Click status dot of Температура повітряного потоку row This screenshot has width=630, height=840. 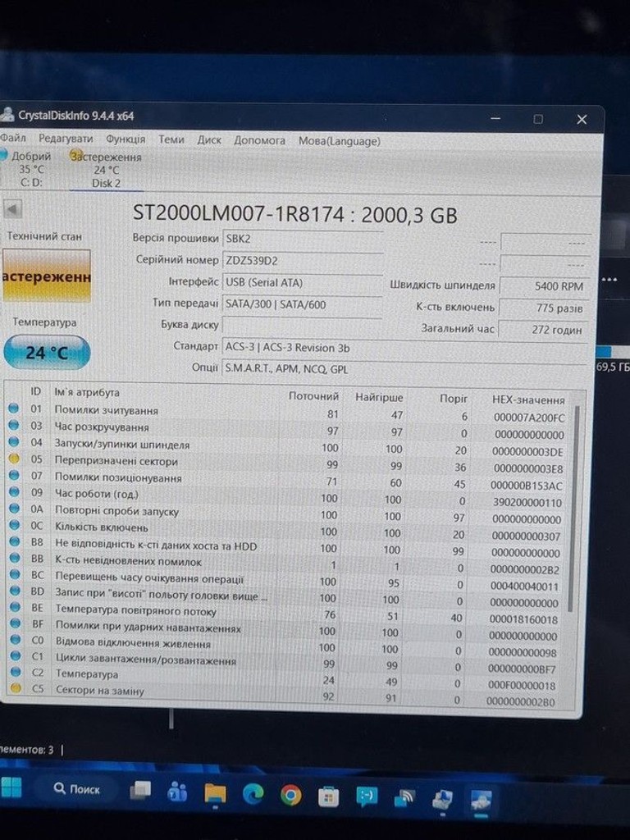tap(15, 607)
